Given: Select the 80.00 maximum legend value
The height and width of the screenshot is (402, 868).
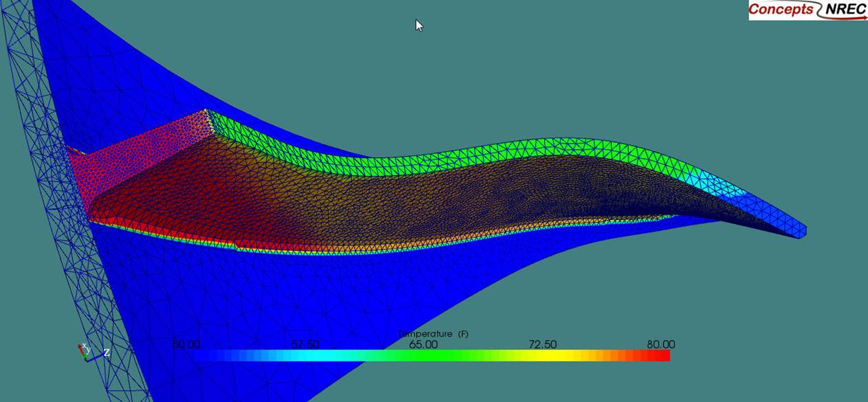Looking at the screenshot, I should pos(660,344).
